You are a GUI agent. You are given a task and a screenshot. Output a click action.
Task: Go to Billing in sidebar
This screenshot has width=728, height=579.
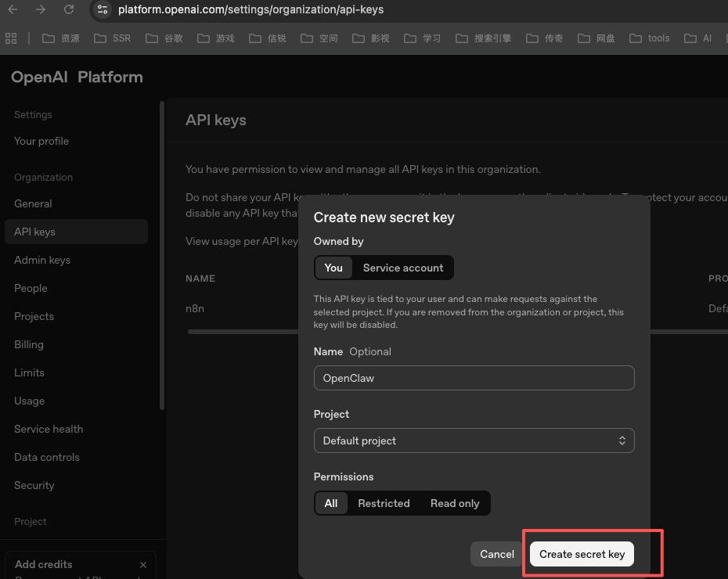[29, 344]
